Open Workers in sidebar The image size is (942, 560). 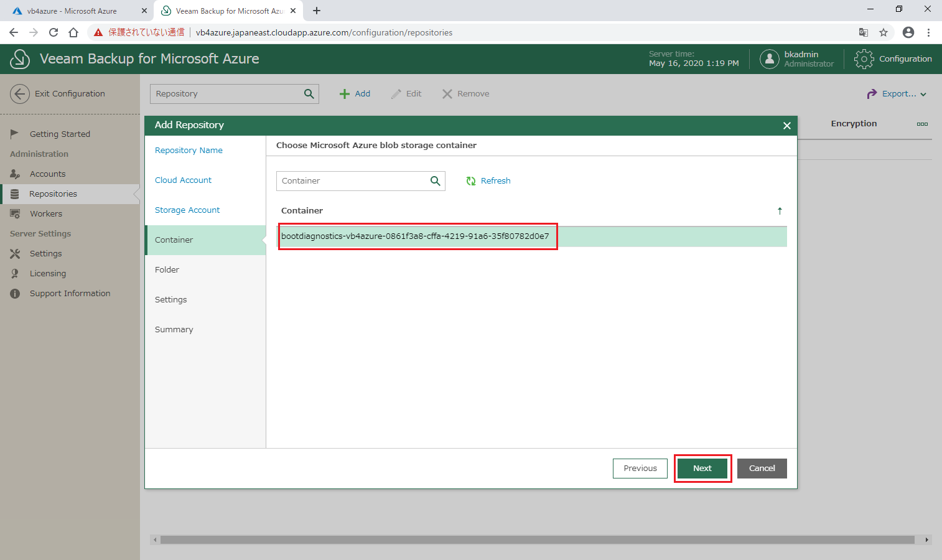coord(46,213)
